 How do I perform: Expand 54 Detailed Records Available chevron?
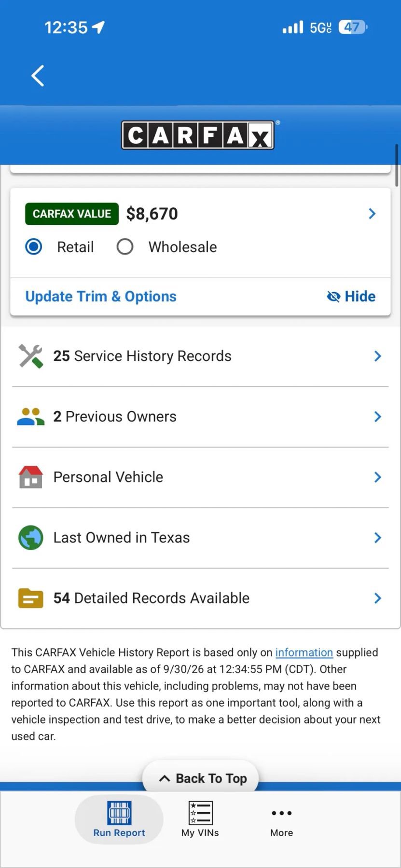(378, 598)
